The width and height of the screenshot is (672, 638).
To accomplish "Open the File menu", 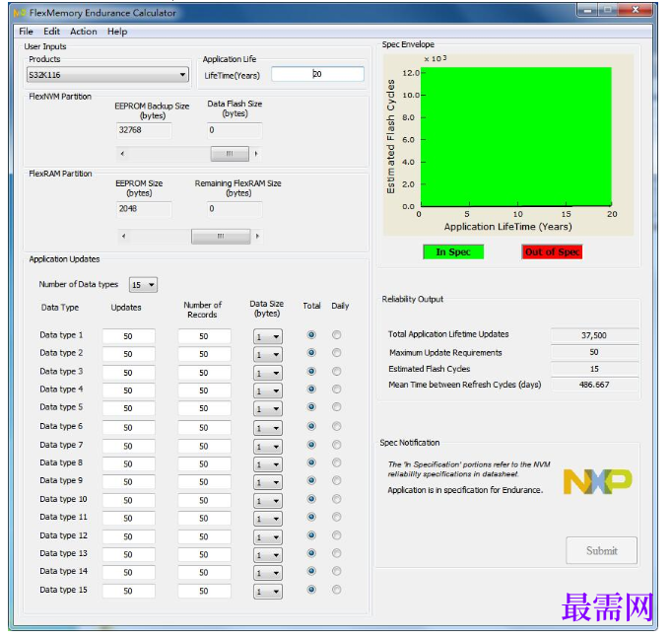I will (26, 32).
